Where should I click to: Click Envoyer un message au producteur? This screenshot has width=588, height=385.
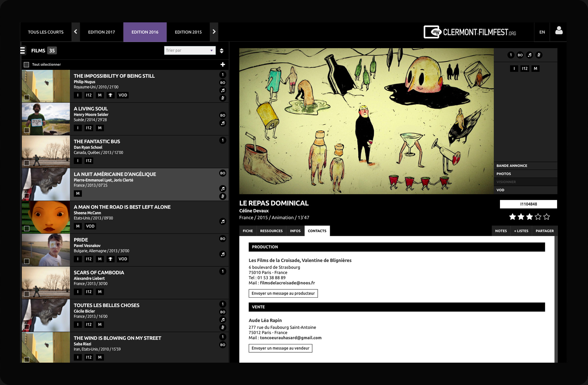point(283,294)
